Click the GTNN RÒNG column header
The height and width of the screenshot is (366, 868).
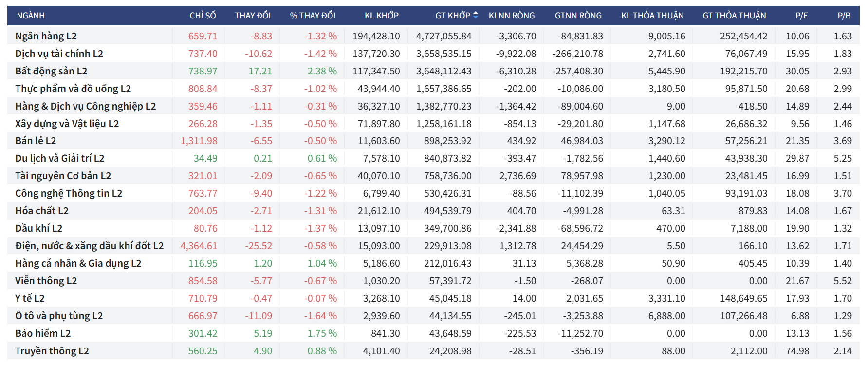(x=578, y=16)
